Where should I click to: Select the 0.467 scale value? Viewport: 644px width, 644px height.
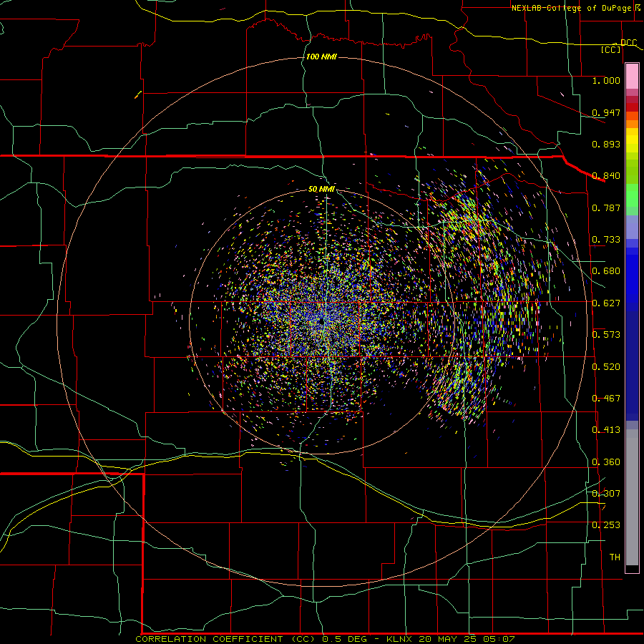tap(606, 399)
